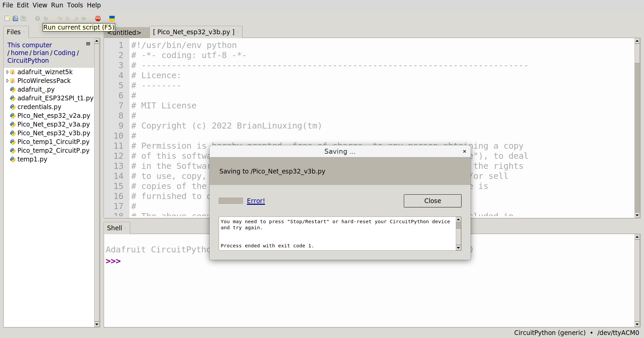
Task: Expand the adafruit_wiznet5k folder
Action: (x=7, y=71)
